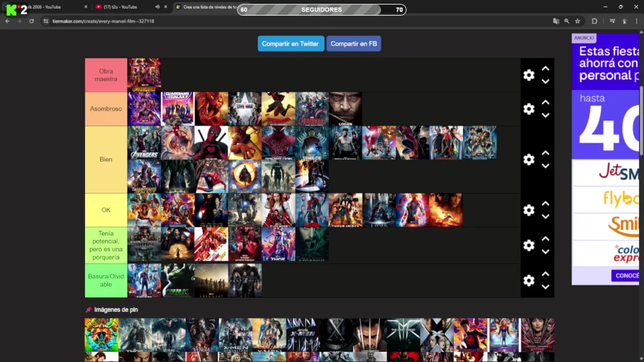Open settings gear for Obra maestra tier
This screenshot has height=362, width=644.
tap(529, 75)
